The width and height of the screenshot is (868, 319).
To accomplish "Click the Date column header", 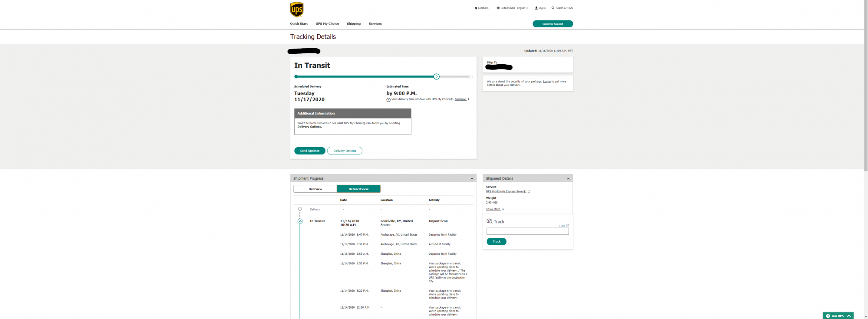I will click(x=343, y=200).
